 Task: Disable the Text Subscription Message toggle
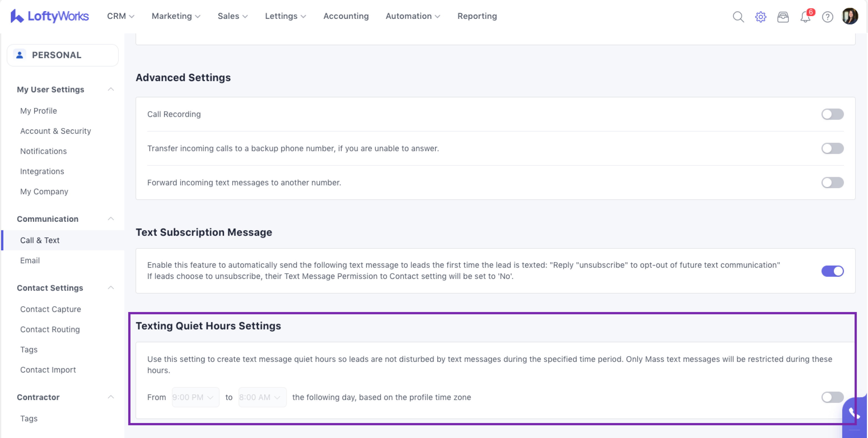832,271
